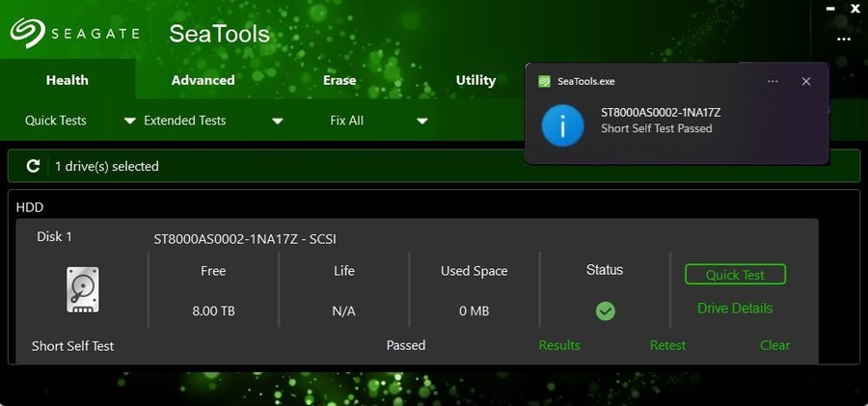Click the SeaTools.exe notification app icon
The height and width of the screenshot is (406, 868).
coord(544,81)
